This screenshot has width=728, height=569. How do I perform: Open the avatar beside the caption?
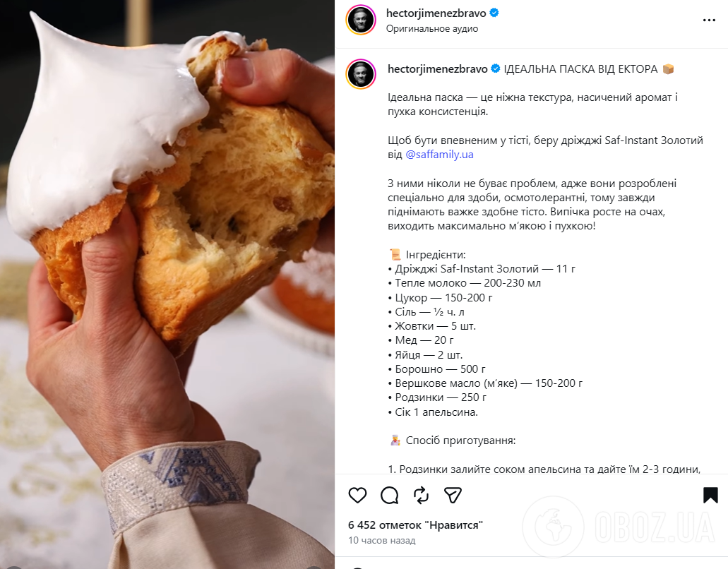(x=361, y=74)
